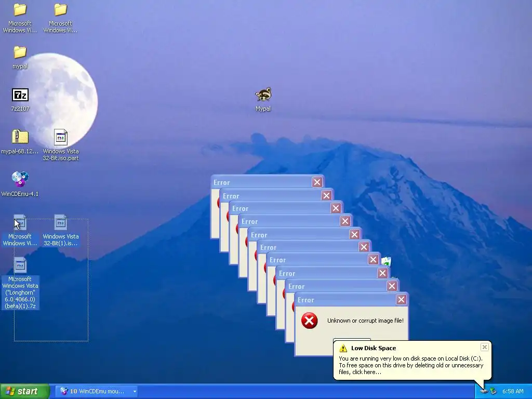Select the Vista Longhorn 6.0.4066.0 (beta)(1).7z file icon

[20, 265]
